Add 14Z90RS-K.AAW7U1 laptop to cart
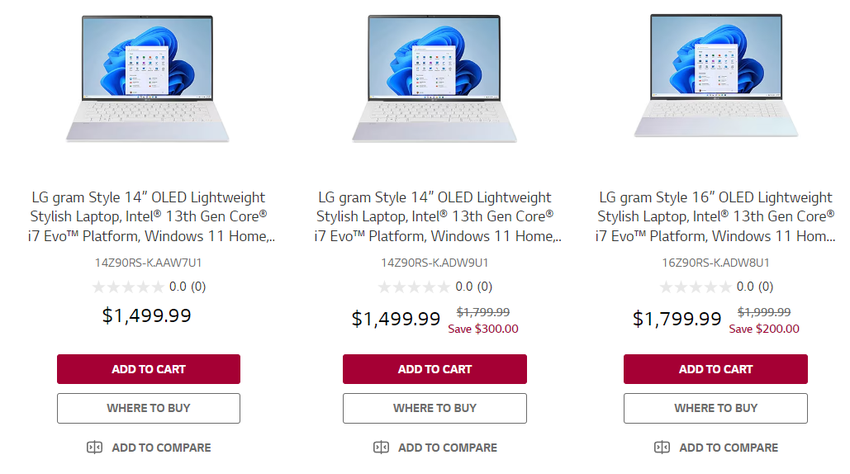This screenshot has height=474, width=850. (148, 369)
